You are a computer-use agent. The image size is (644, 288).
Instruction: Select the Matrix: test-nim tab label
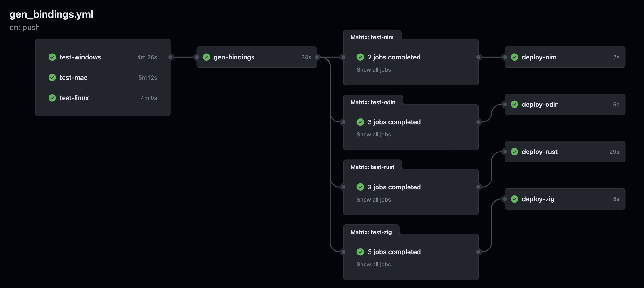[x=372, y=37]
